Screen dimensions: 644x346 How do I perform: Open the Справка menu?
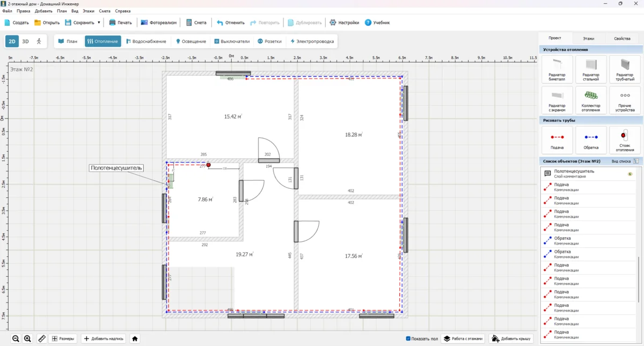coord(123,11)
